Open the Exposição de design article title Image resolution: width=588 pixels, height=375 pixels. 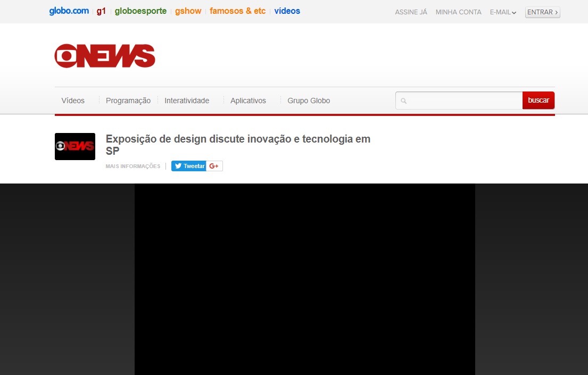238,145
